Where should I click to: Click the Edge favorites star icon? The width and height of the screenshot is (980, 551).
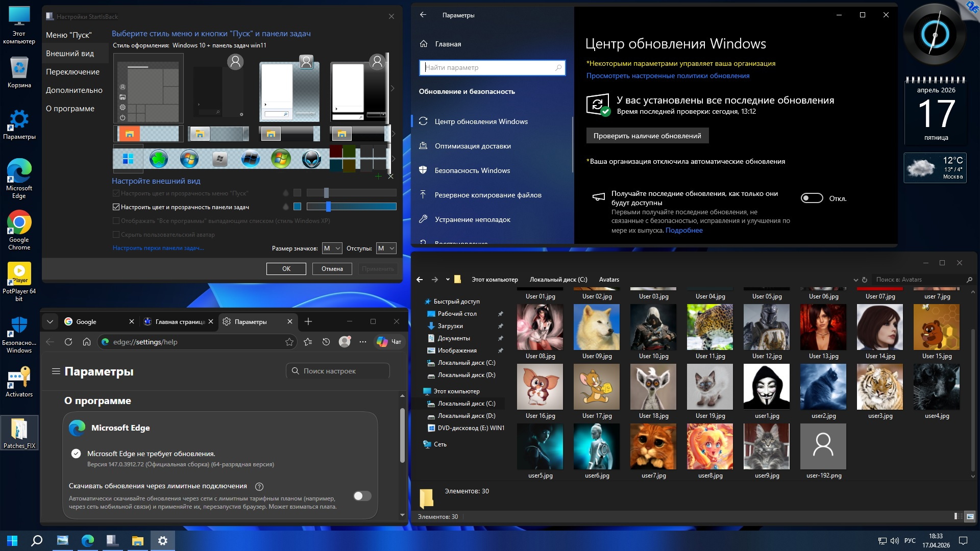tap(289, 342)
